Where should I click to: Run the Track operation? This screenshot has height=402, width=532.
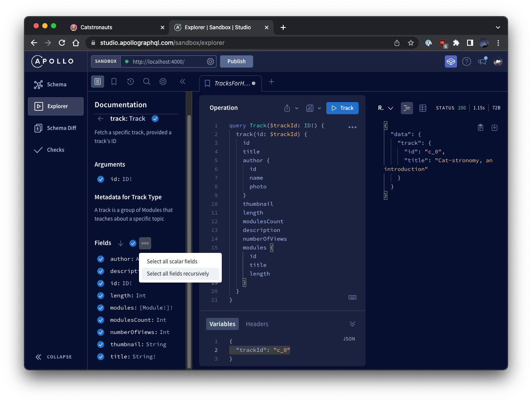[x=342, y=108]
